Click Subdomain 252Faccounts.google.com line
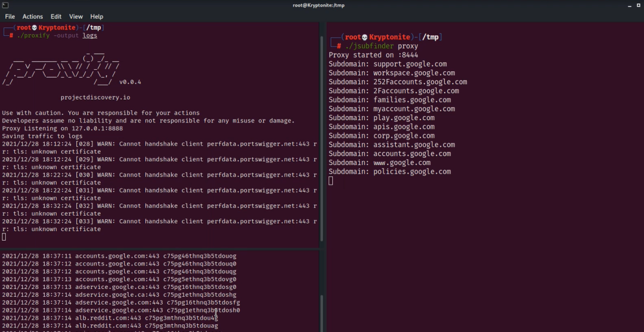The height and width of the screenshot is (332, 644). (x=398, y=82)
